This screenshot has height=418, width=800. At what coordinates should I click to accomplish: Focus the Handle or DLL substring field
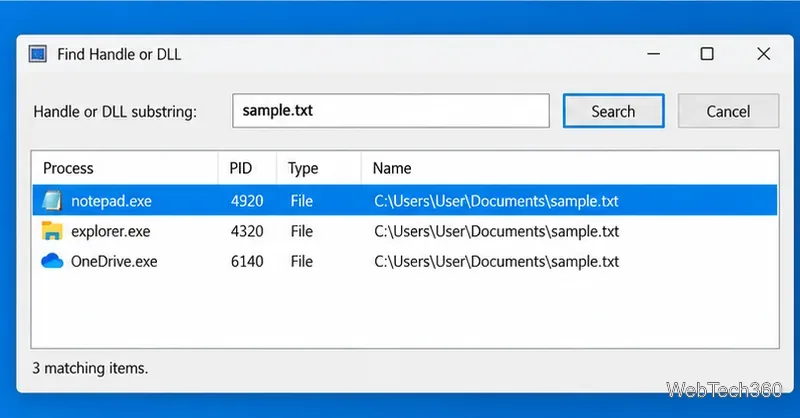coord(391,110)
